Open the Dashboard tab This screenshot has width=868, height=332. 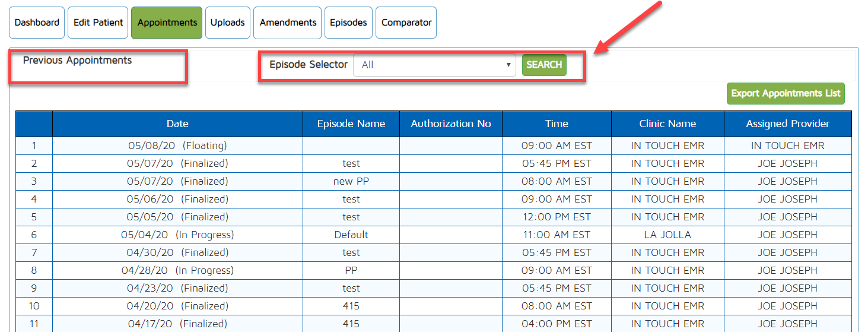coord(37,23)
